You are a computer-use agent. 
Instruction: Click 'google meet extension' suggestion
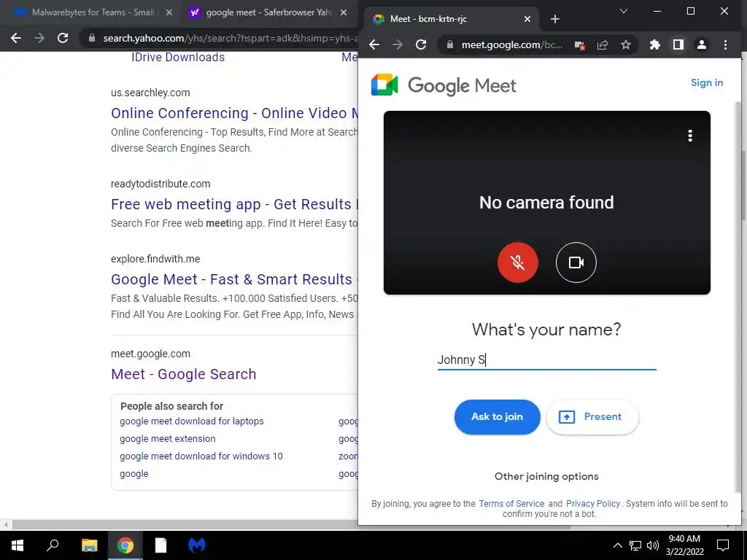(x=167, y=438)
